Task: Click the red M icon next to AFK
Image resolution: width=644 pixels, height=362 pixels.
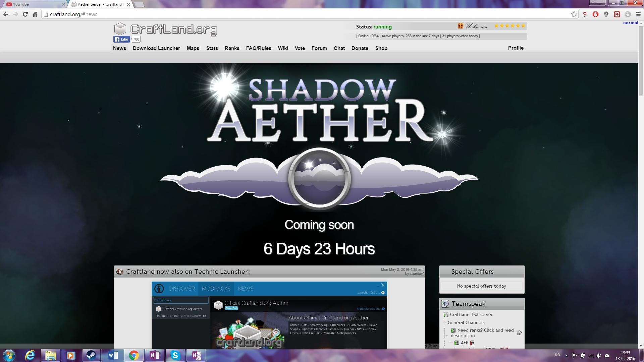Action: point(473,343)
